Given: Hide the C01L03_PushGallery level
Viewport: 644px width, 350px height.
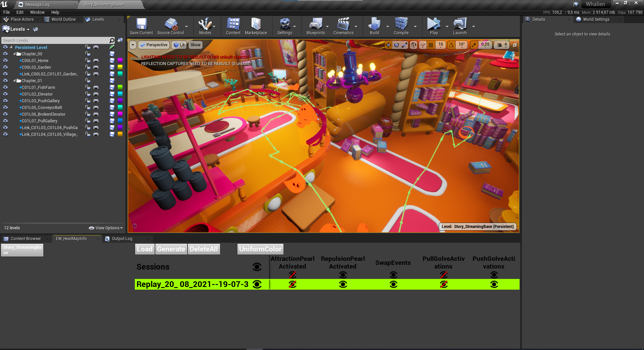Looking at the screenshot, I should point(5,101).
